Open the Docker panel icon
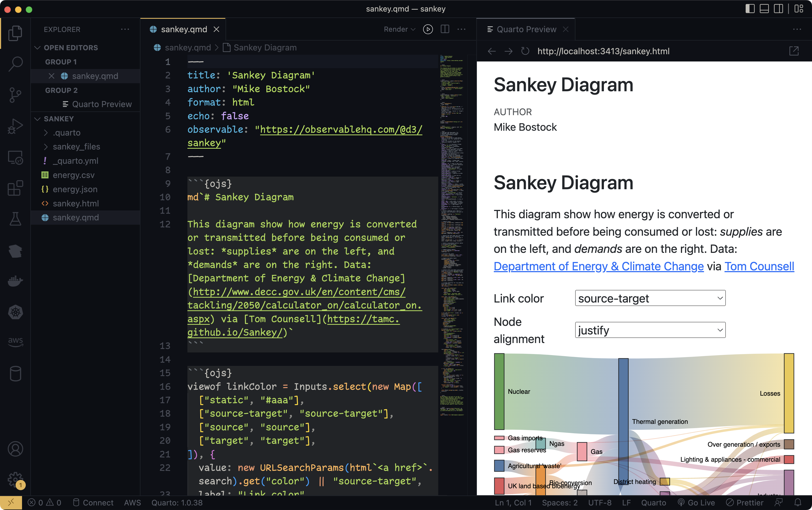Viewport: 812px width, 510px height. tap(15, 280)
